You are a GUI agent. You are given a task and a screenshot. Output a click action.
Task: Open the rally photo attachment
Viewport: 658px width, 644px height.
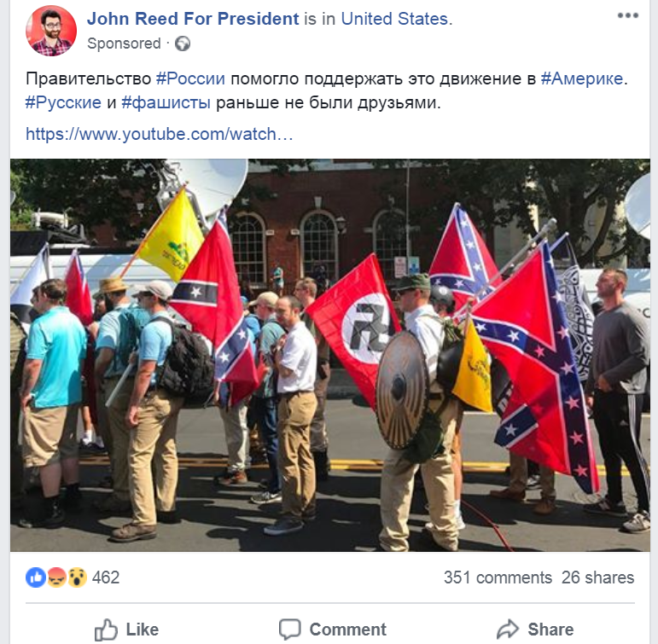tap(329, 355)
